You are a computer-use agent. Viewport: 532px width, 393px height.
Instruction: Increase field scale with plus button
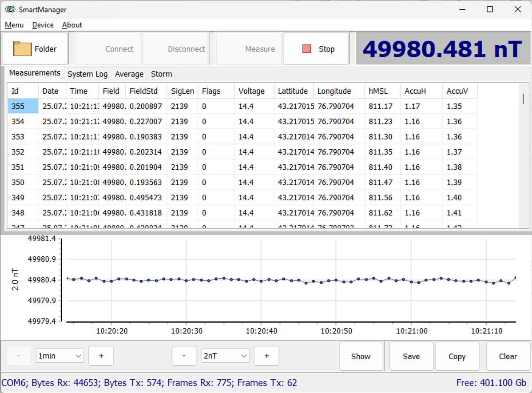(266, 356)
